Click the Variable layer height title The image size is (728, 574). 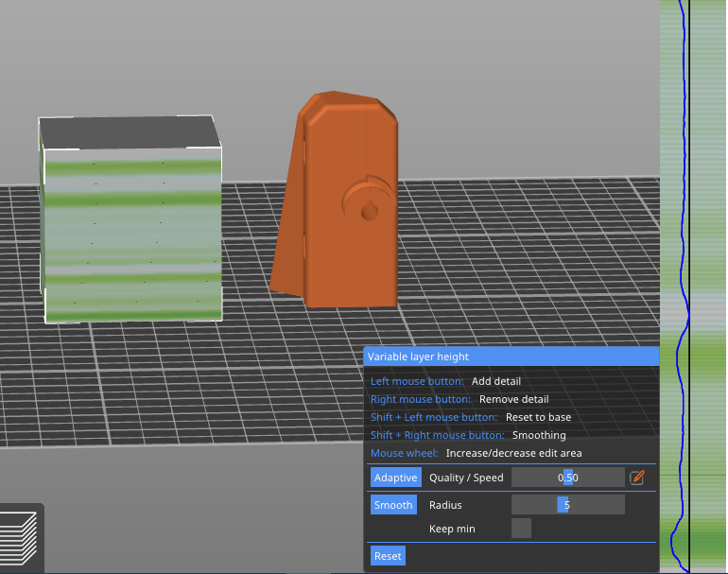coord(418,357)
